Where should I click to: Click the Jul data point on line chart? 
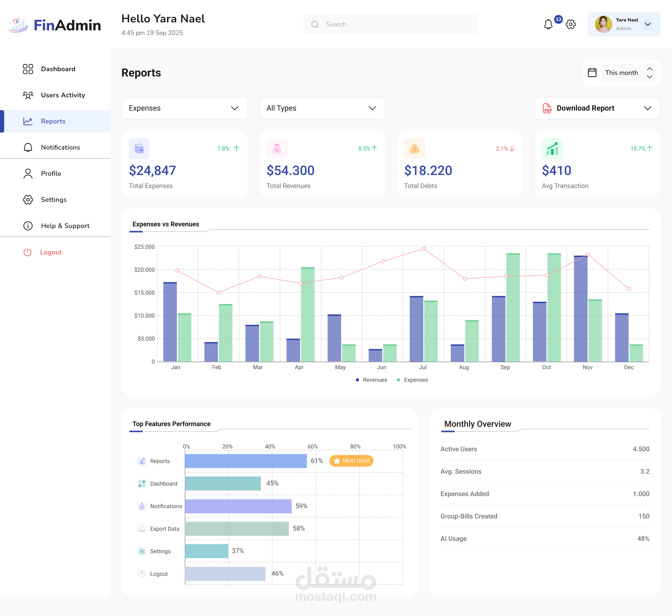423,249
